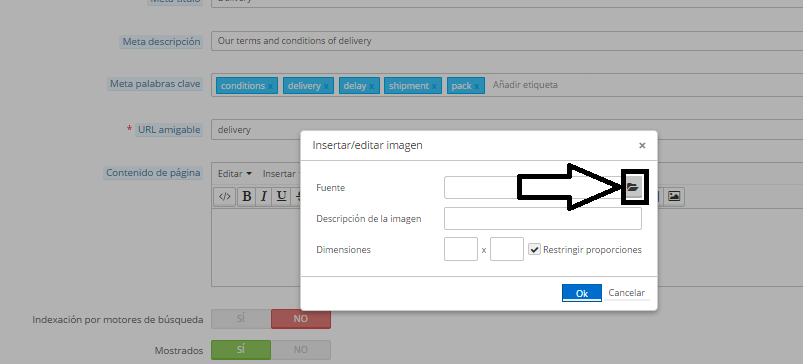The image size is (803, 364).
Task: Close the Insertar/editar imagen dialog
Action: pos(642,145)
